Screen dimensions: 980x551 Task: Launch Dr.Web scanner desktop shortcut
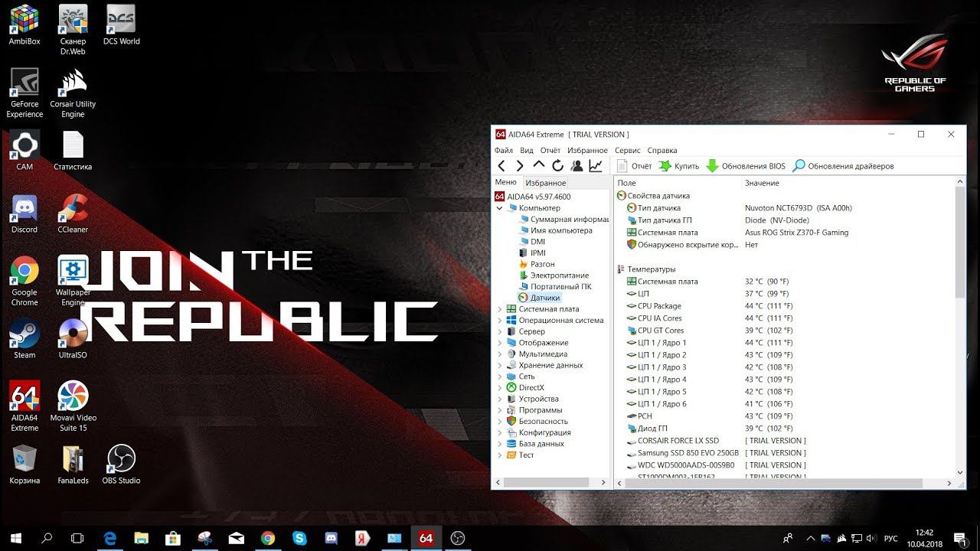[x=73, y=30]
